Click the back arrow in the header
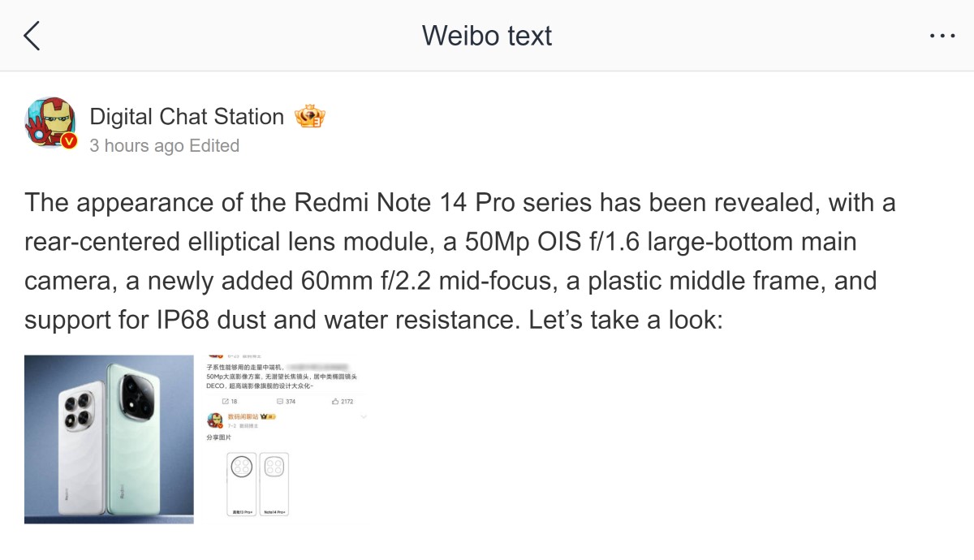974x560 pixels. (x=31, y=36)
